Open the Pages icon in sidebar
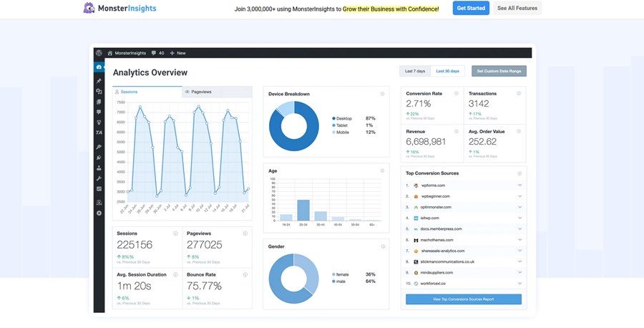644x328 pixels. (99, 102)
